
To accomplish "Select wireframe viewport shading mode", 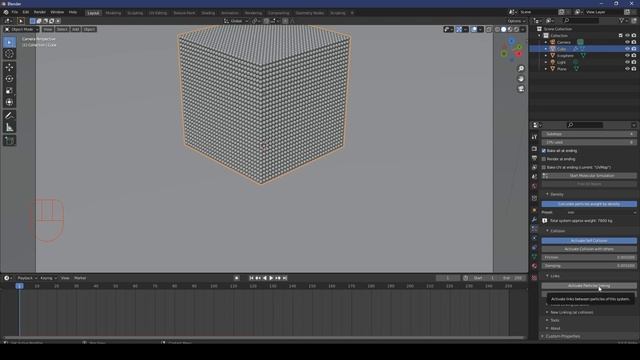I will 497,29.
